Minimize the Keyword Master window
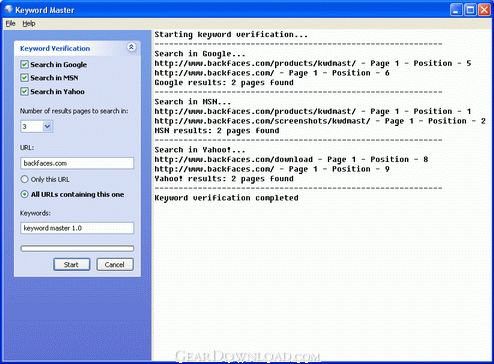Viewport: 494px width, 364px height. 456,10
